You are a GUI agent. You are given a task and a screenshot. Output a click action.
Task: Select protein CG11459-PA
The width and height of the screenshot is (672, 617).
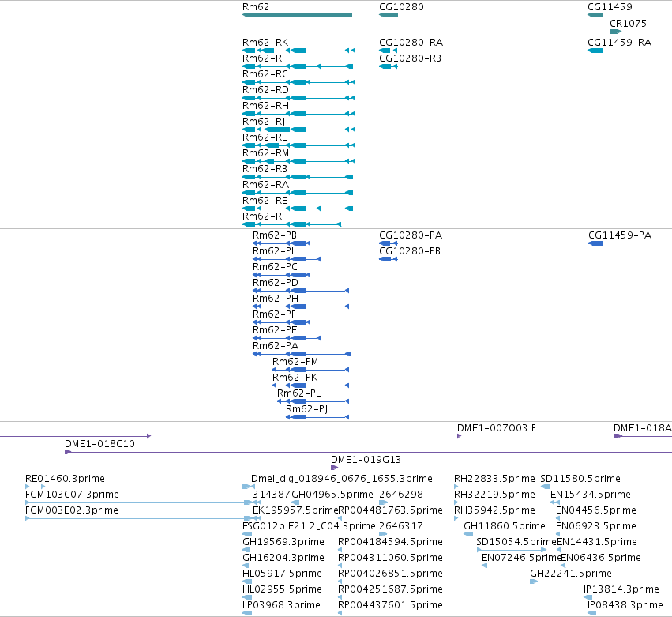coord(595,243)
